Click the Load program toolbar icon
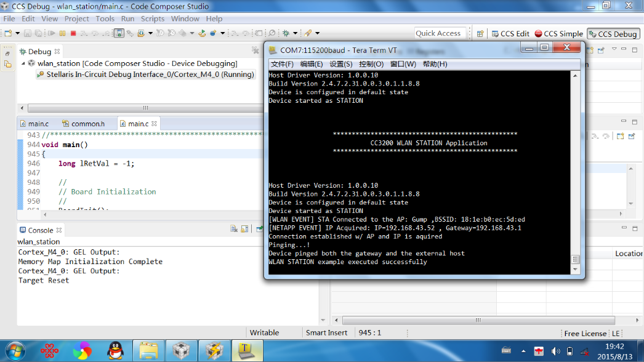This screenshot has width=644, height=362. (x=141, y=33)
